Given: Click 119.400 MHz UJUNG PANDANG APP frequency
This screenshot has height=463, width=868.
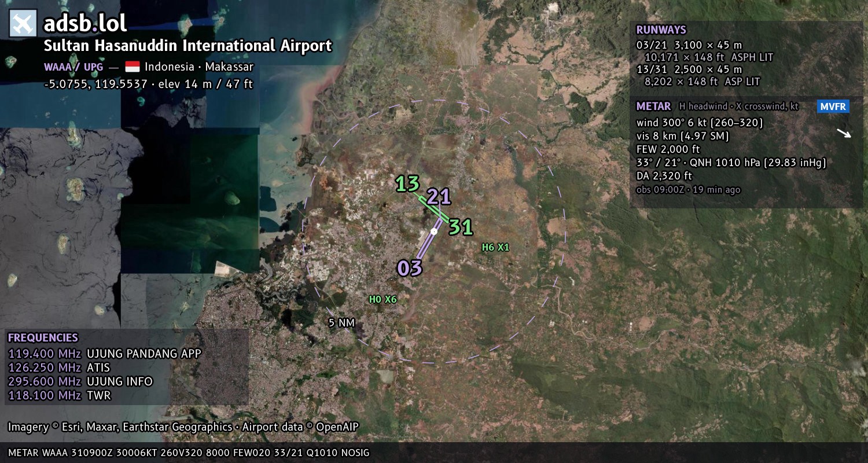Looking at the screenshot, I should click(x=104, y=354).
